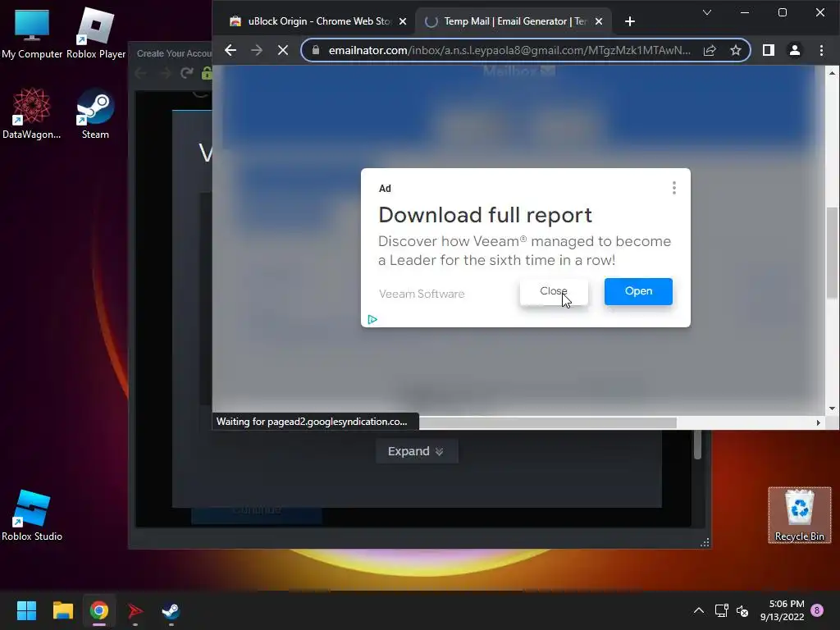Click the vertical scrollbar down arrow
840x630 pixels.
click(x=832, y=409)
